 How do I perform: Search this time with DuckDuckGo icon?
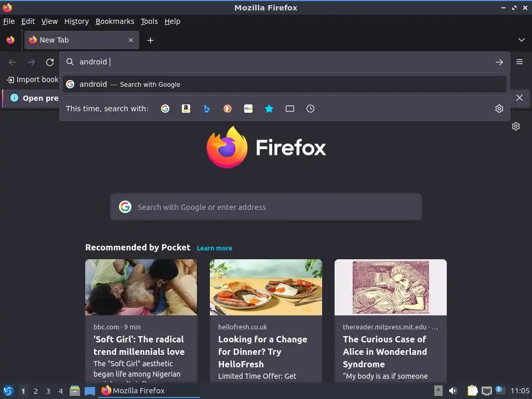pyautogui.click(x=228, y=109)
